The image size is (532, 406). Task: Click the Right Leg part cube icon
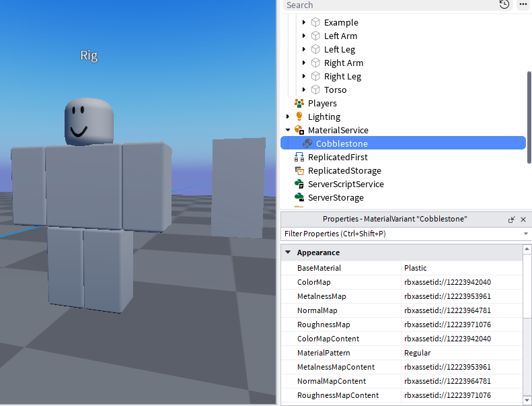(315, 77)
